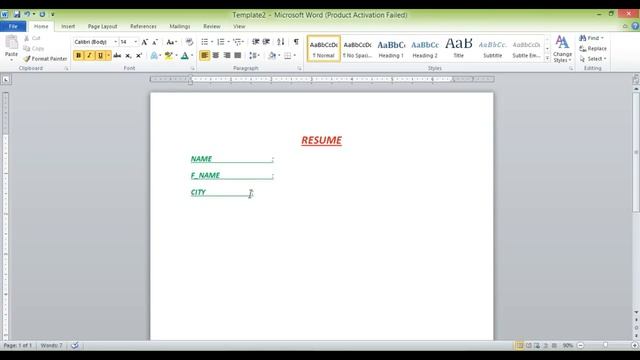Image resolution: width=640 pixels, height=360 pixels.
Task: Select Justify alignment
Action: coord(238,56)
